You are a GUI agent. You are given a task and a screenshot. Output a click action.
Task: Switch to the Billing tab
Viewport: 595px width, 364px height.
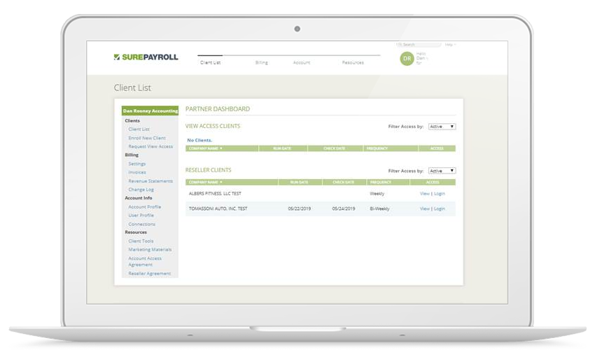click(261, 62)
